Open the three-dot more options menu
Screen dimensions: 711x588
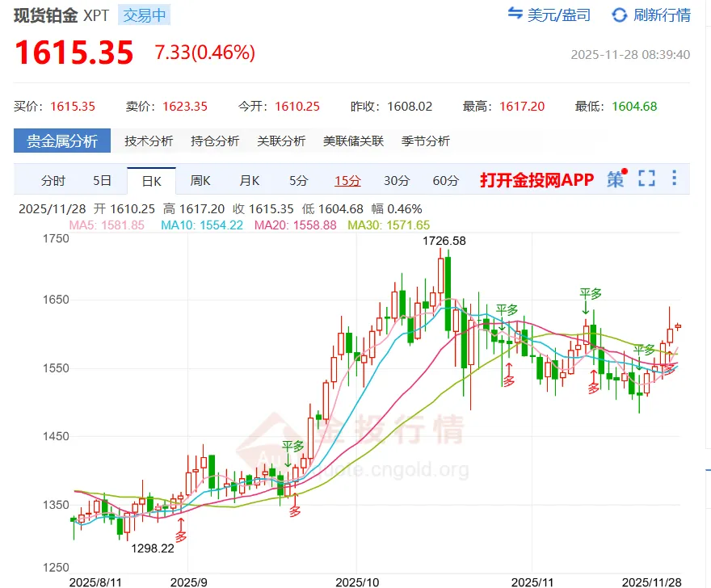pos(675,178)
